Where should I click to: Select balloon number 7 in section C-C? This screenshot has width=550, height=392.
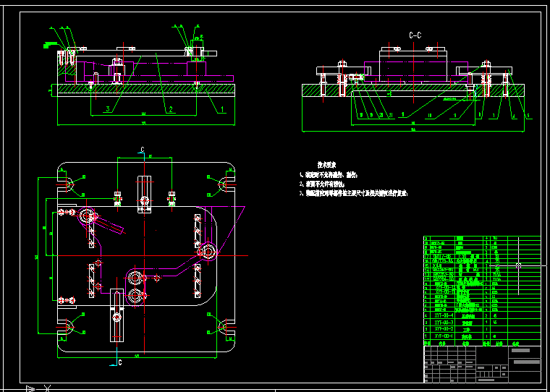pos(494,115)
